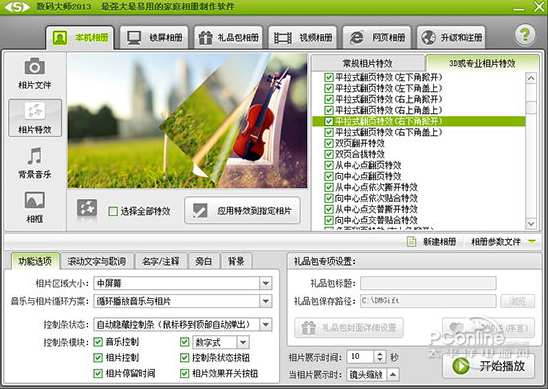The image size is (548, 389).
Task: Click the help question mark icon
Action: pyautogui.click(x=525, y=35)
